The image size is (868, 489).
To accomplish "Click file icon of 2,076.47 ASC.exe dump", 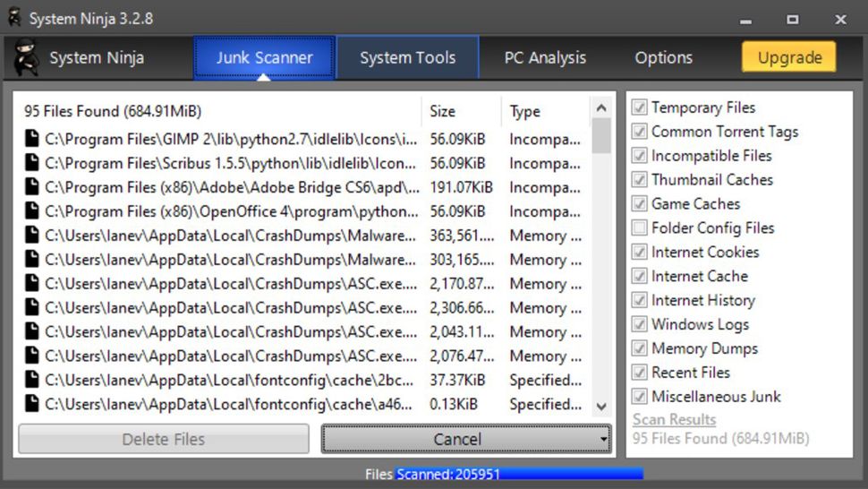I will 32,356.
